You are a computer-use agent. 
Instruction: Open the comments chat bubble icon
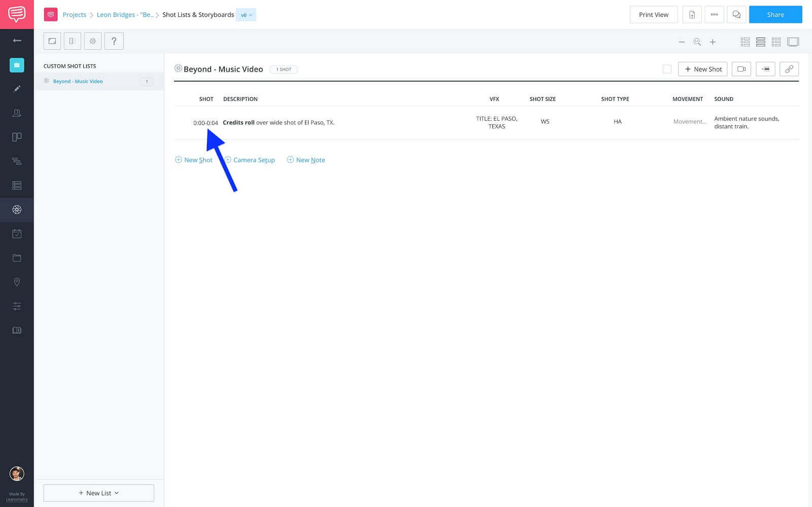(x=736, y=15)
